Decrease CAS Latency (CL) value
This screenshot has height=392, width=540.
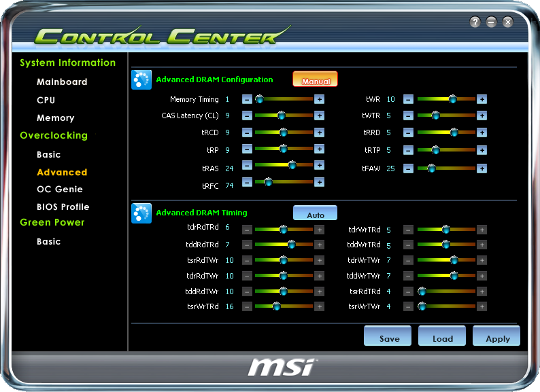tap(247, 115)
